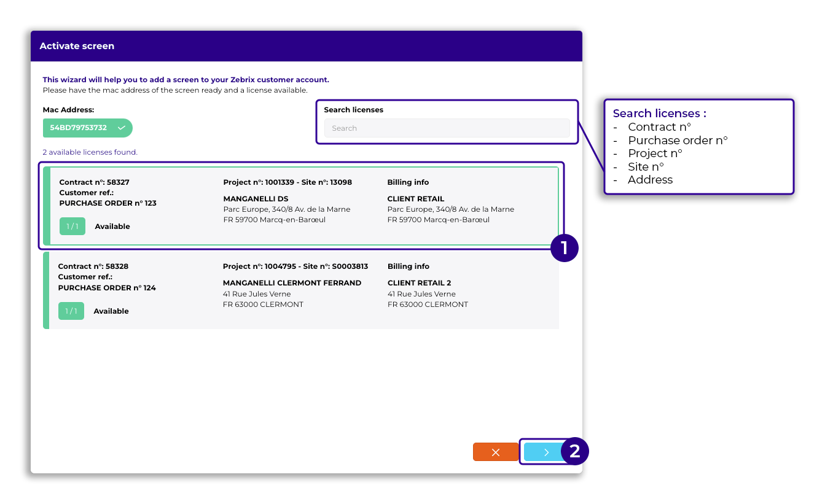825x504 pixels.
Task: Click PURCHASE ORDER n° 123 text
Action: [108, 203]
